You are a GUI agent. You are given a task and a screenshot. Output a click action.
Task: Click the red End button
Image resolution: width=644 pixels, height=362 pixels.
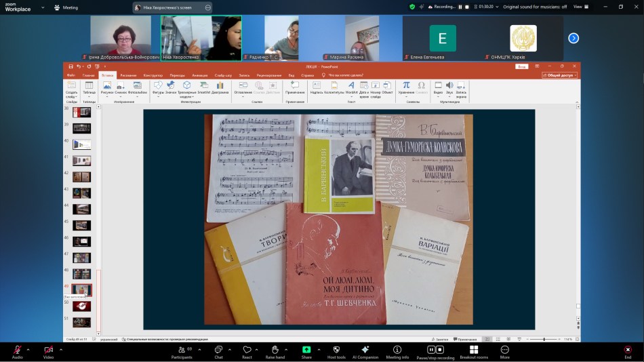[628, 350]
